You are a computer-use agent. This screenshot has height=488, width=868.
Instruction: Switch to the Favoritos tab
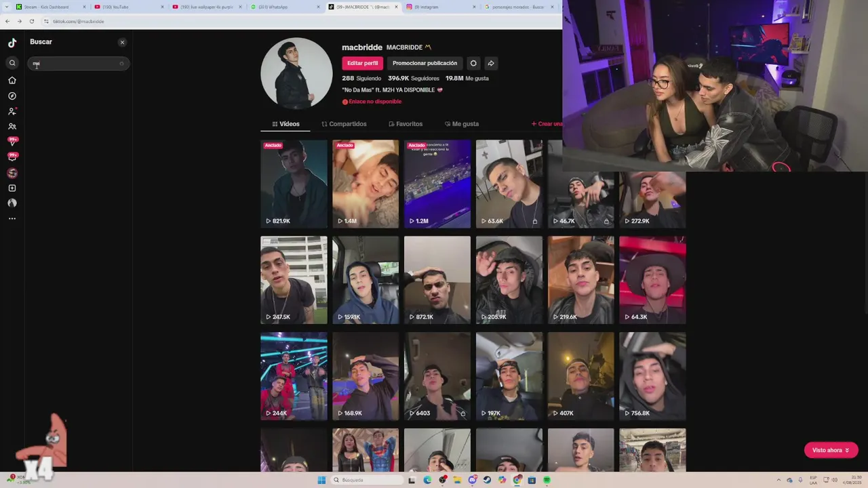point(406,124)
